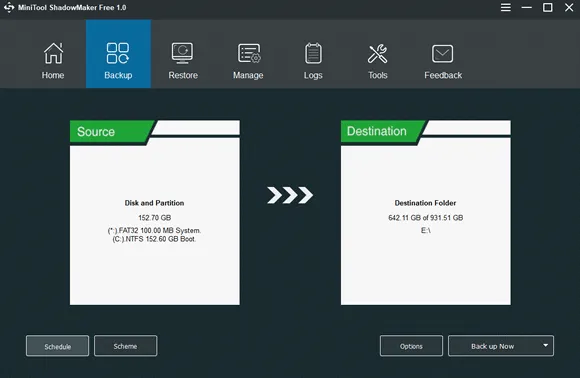Select 'Disk and Partition' source text

pos(154,203)
